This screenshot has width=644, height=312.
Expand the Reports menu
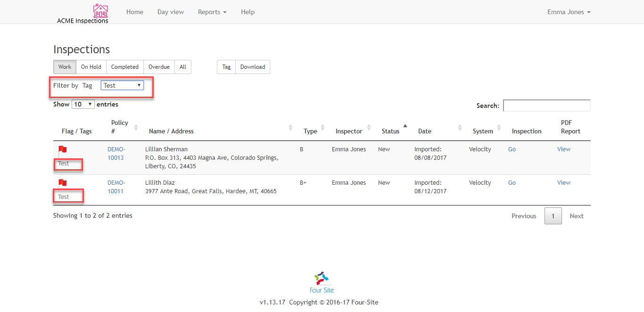pyautogui.click(x=212, y=12)
